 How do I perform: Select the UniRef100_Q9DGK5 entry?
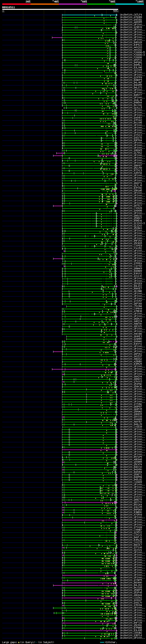[x=131, y=151]
